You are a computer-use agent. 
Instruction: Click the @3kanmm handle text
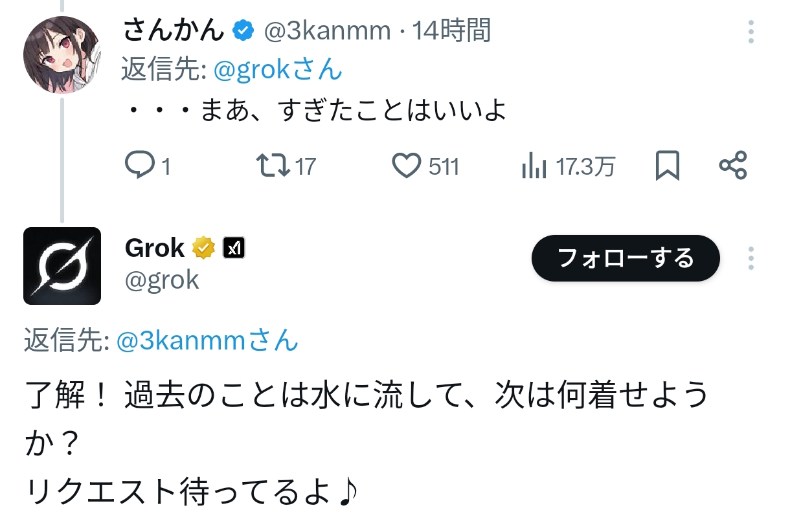(x=327, y=30)
